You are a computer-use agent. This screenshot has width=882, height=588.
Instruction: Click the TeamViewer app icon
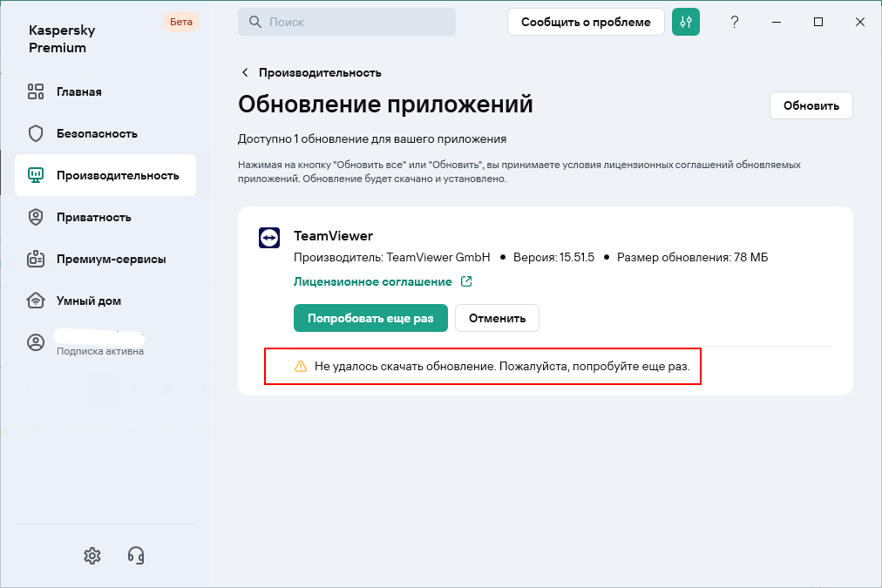pos(268,237)
